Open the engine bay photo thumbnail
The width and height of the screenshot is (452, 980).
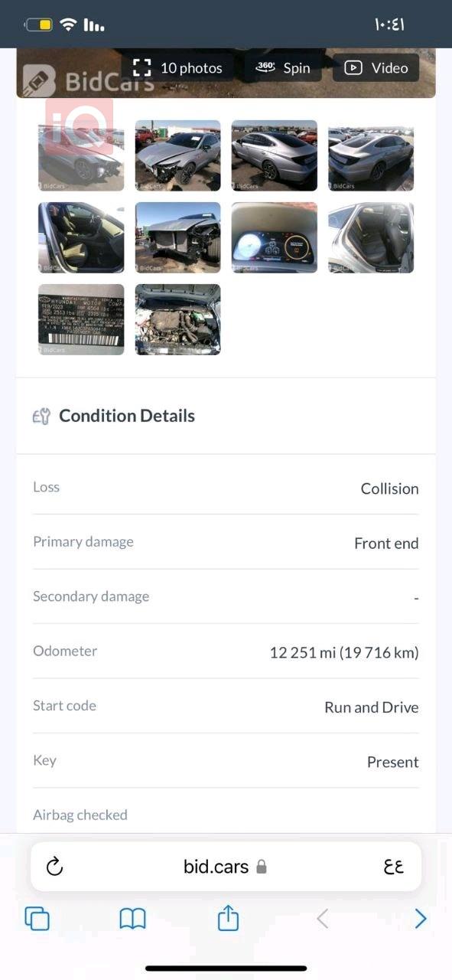[x=177, y=319]
